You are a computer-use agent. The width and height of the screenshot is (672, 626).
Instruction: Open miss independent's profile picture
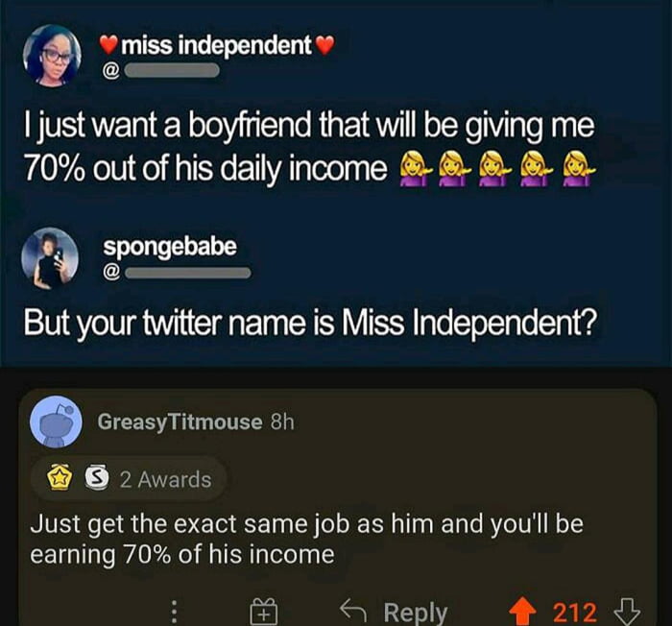(52, 56)
